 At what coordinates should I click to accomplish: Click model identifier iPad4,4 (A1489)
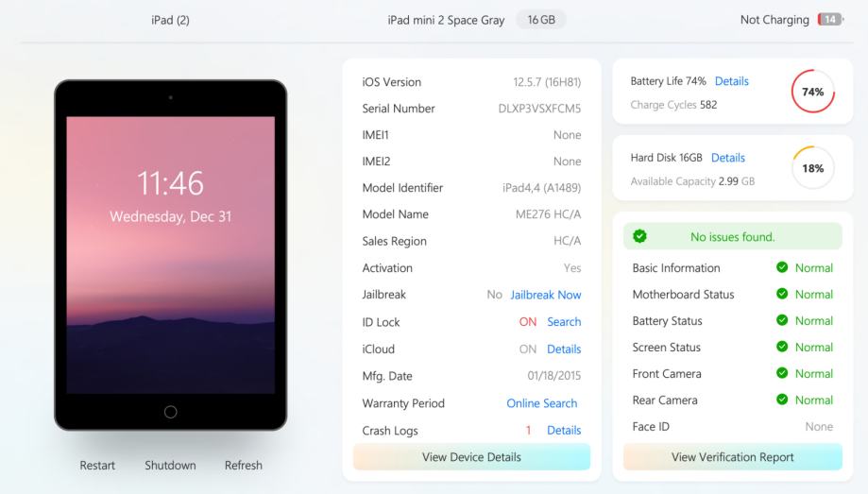click(542, 188)
